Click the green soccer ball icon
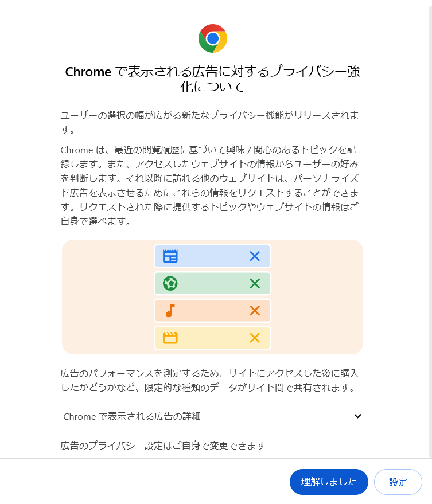The image size is (432, 504). pos(170,283)
